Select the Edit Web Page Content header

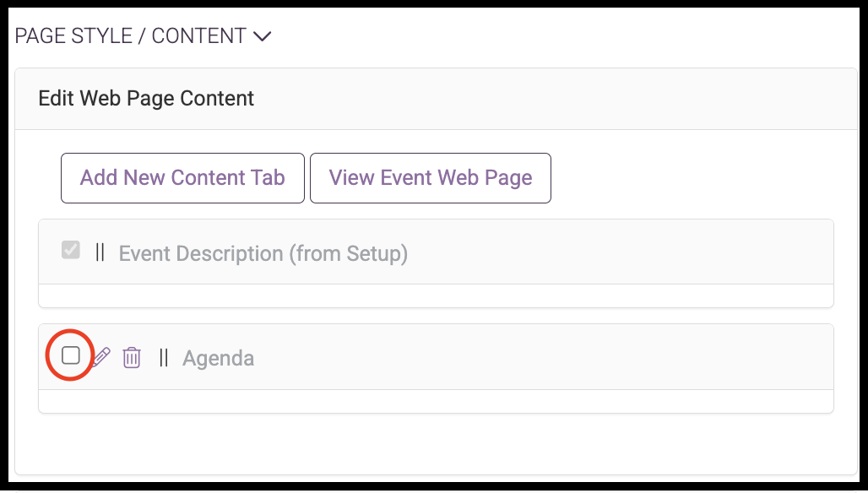146,99
